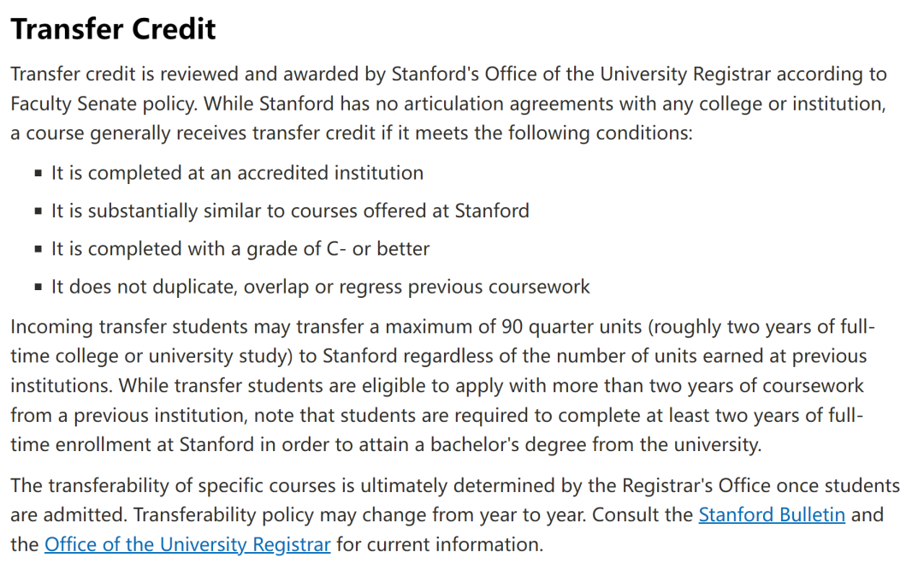The image size is (924, 570).
Task: Click the square bullet marker before 'It does not duplicate'
Action: click(38, 287)
